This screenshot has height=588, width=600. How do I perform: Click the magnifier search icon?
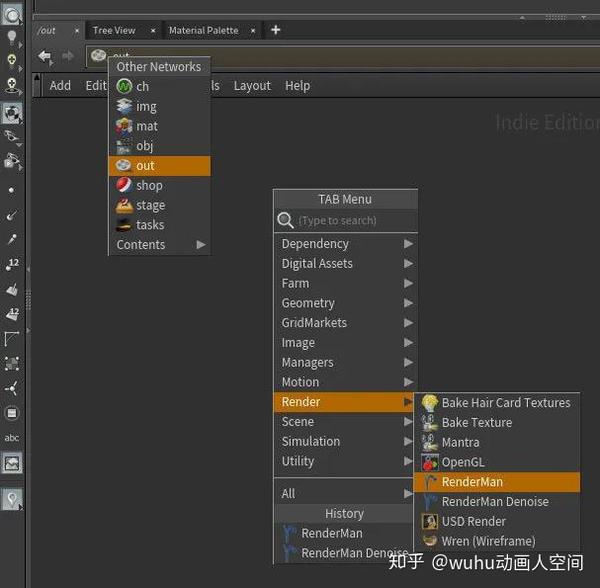[285, 221]
